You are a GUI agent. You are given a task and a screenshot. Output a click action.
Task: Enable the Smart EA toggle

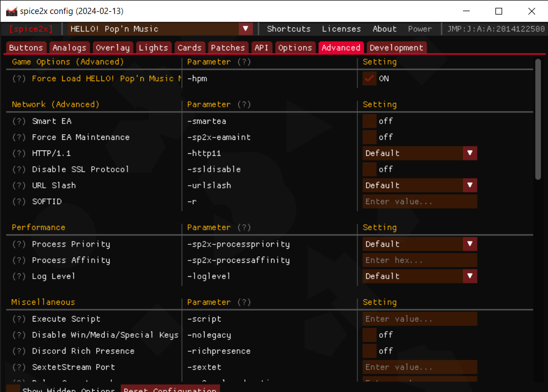tap(370, 121)
